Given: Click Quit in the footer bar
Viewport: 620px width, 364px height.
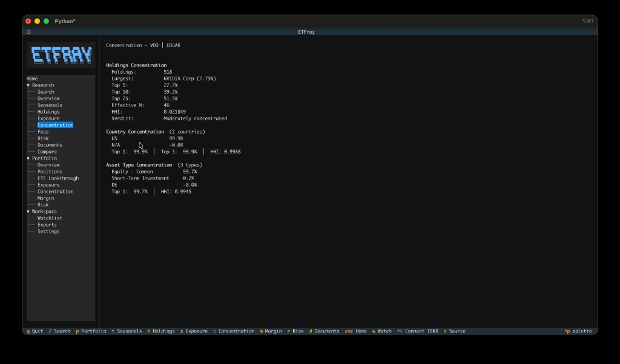Looking at the screenshot, I should [x=35, y=331].
